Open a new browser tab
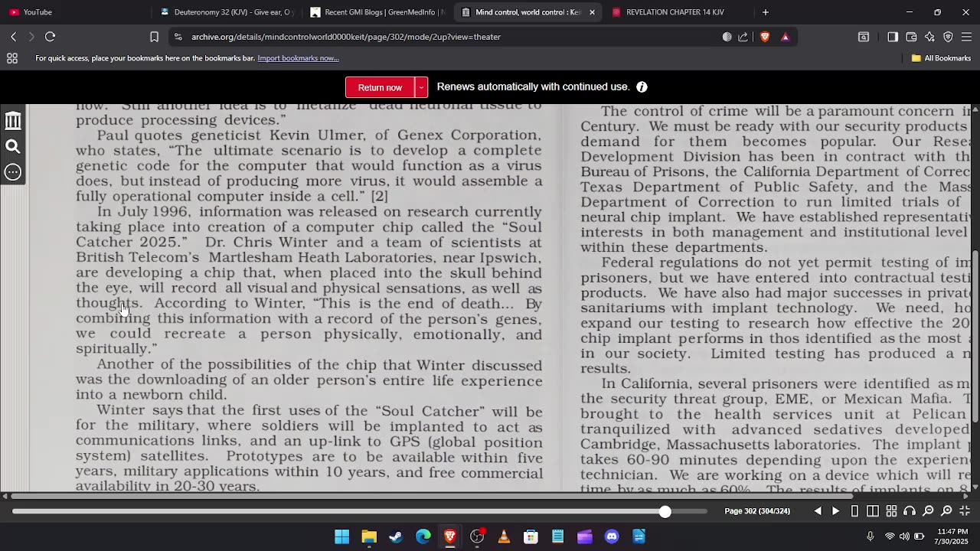 (765, 12)
